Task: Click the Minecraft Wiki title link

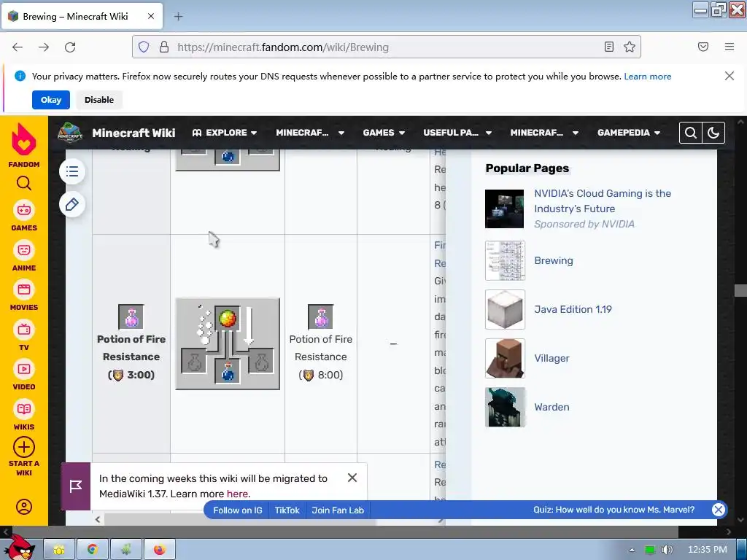Action: pyautogui.click(x=133, y=133)
